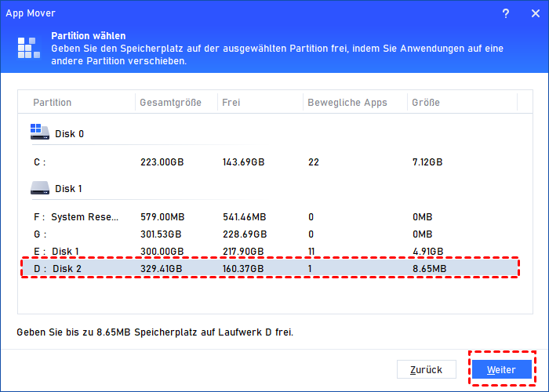Sort by the Partition column header
The image size is (549, 392).
(53, 103)
